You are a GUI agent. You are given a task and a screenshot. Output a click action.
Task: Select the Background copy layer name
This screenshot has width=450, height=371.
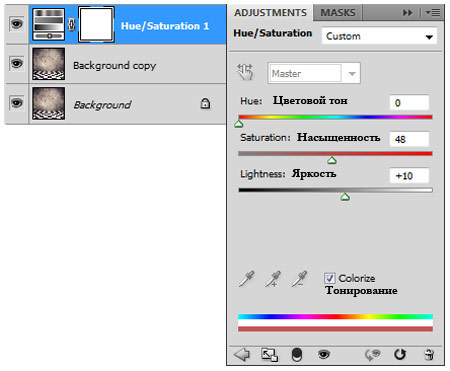pos(114,66)
